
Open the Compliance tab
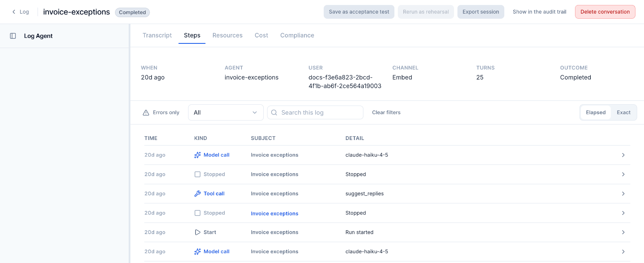click(x=297, y=35)
